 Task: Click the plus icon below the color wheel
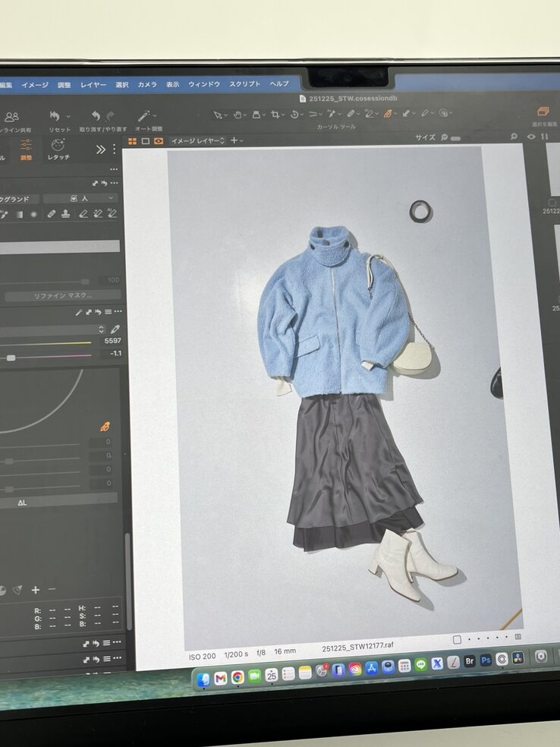(35, 590)
